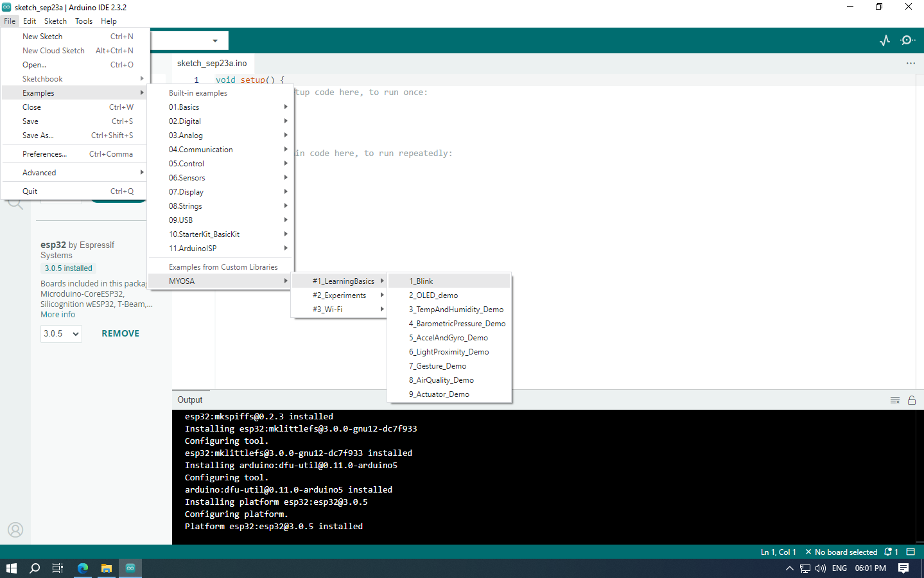Viewport: 924px width, 578px height.
Task: Open the Serial Plotter icon
Action: point(885,40)
